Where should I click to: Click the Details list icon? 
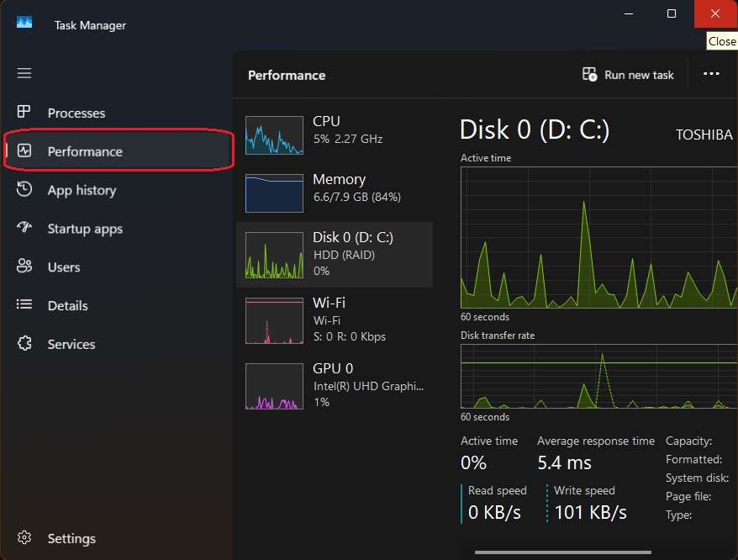24,304
